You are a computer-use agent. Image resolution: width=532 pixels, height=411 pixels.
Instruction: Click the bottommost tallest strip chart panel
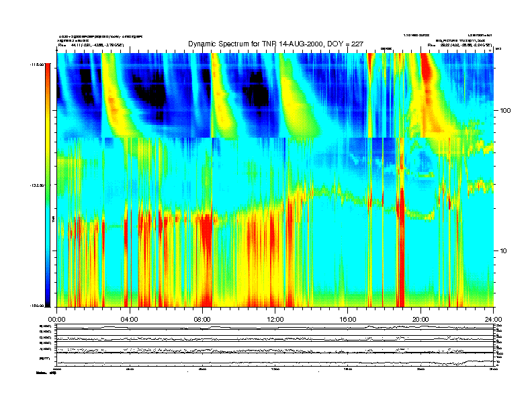click(275, 360)
